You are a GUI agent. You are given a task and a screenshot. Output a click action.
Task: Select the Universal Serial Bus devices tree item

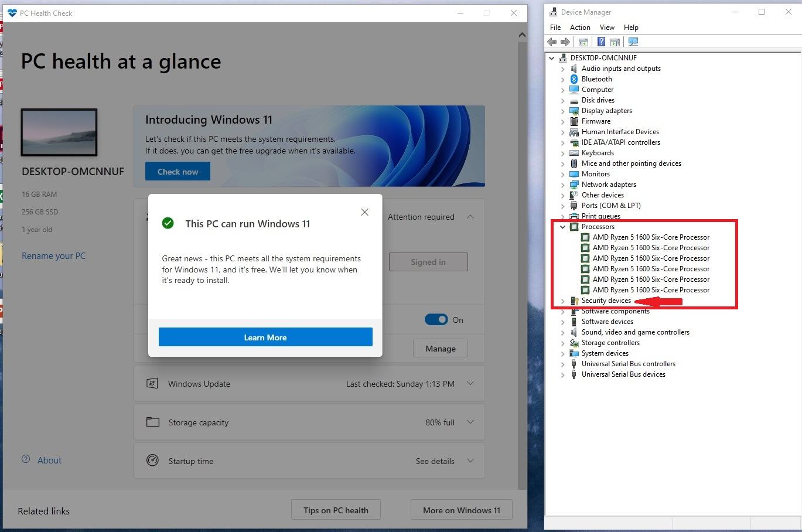pyautogui.click(x=623, y=374)
